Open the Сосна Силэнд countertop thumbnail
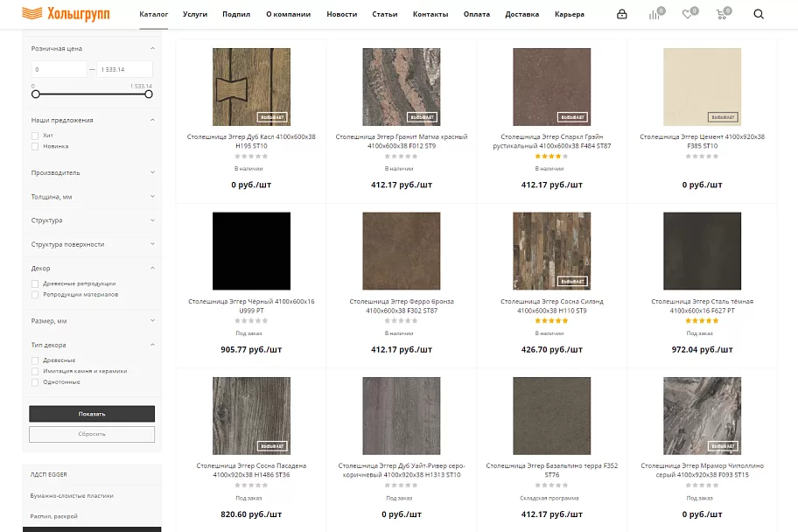 point(551,251)
